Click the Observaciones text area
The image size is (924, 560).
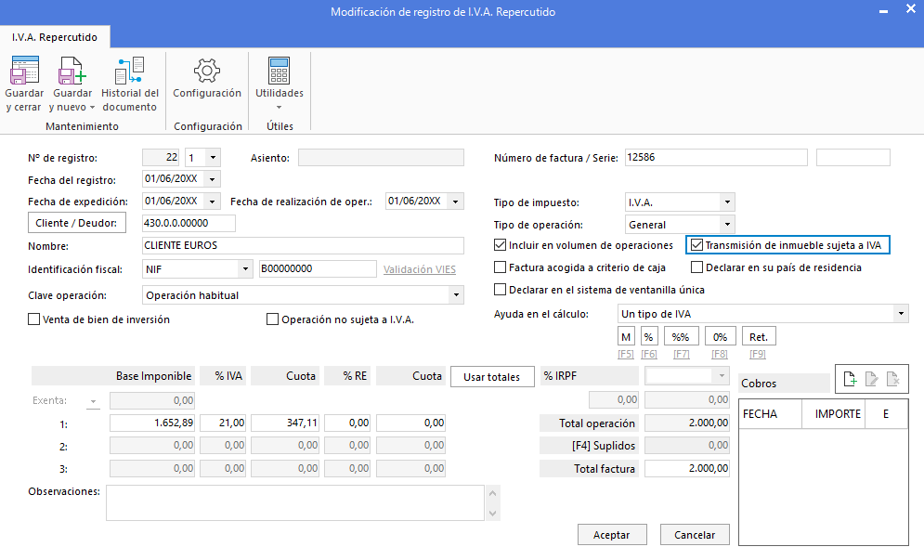(295, 502)
